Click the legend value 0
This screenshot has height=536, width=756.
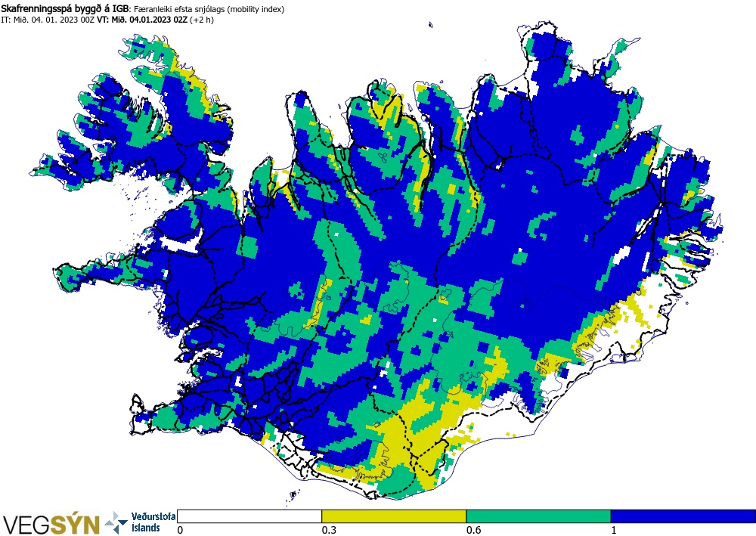[181, 530]
